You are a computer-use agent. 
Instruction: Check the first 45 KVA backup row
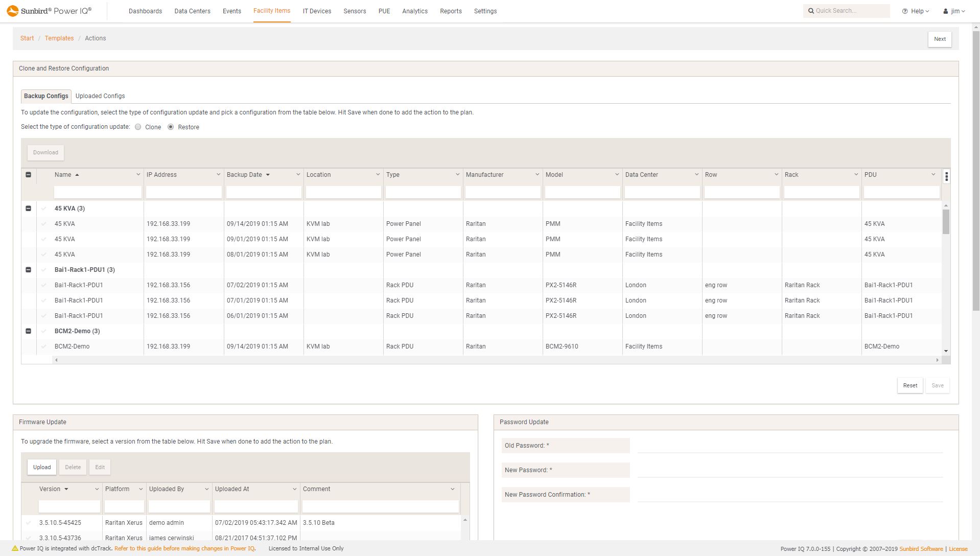(x=43, y=223)
